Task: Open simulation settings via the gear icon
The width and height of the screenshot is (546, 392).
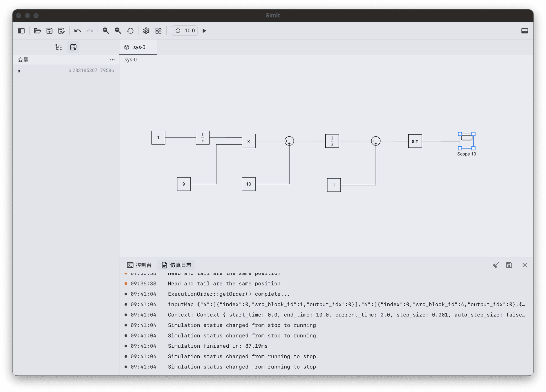Action: pyautogui.click(x=146, y=31)
